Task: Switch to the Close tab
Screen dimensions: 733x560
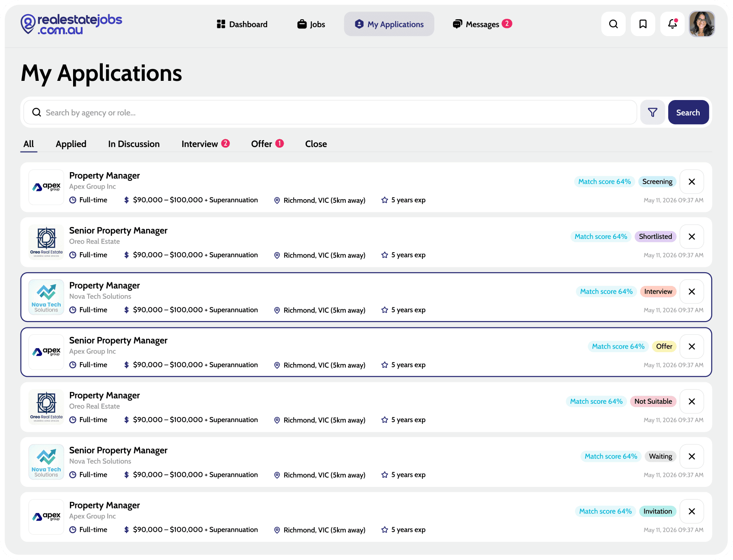Action: (x=316, y=144)
